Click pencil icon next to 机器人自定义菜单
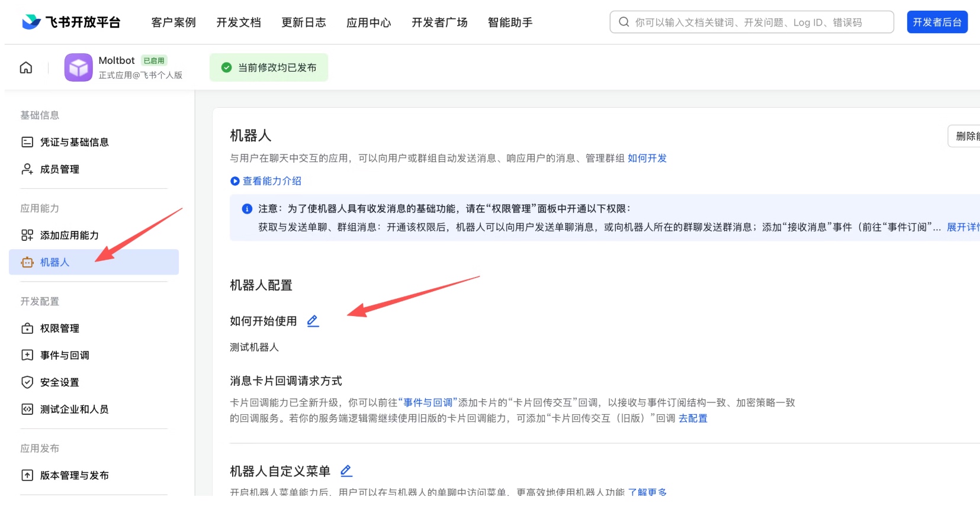 coord(346,471)
